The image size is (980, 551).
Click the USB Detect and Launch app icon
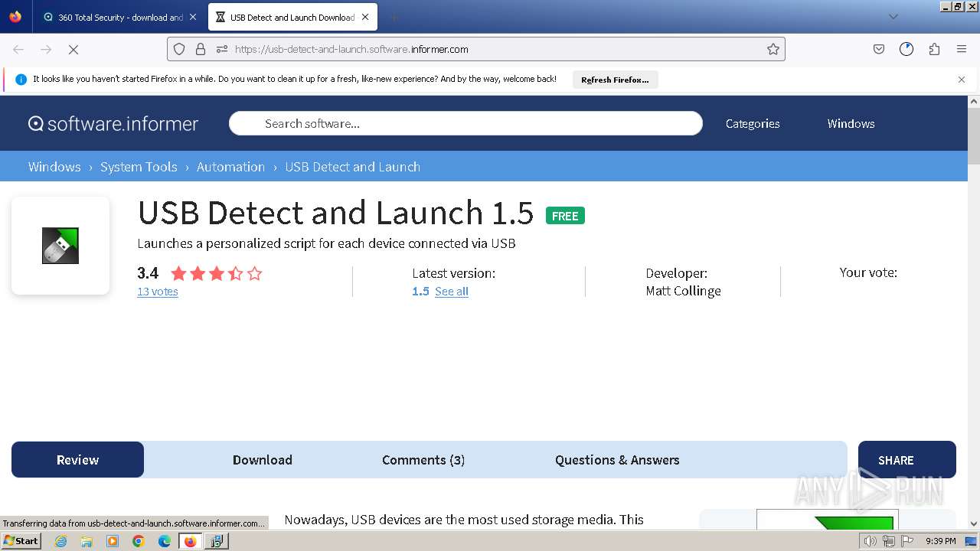pos(60,246)
